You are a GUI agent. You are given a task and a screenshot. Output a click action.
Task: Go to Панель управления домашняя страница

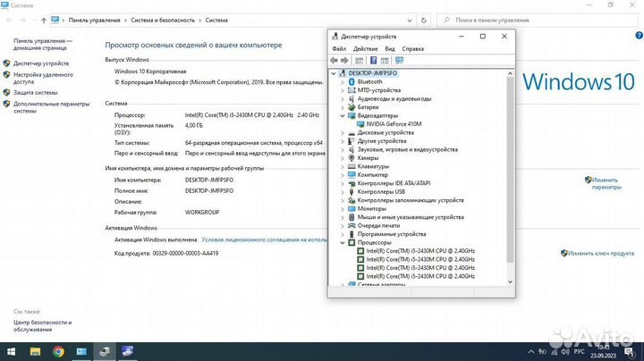(x=42, y=45)
